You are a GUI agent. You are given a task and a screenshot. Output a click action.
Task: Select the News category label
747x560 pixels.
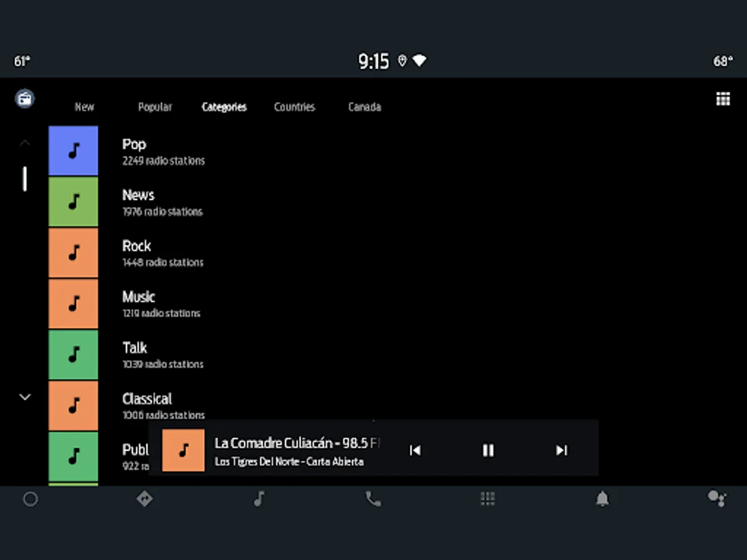click(138, 195)
